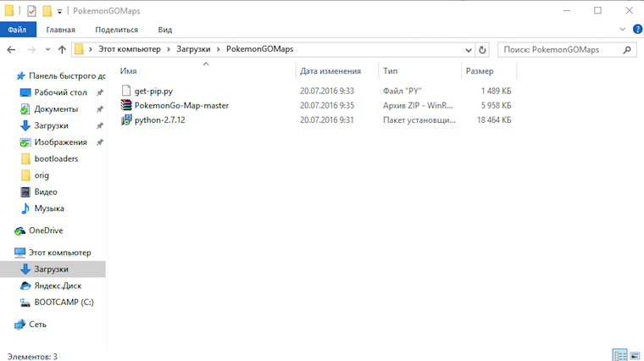Select PokemonGo-Map-master archive icon
The height and width of the screenshot is (361, 644).
point(126,105)
